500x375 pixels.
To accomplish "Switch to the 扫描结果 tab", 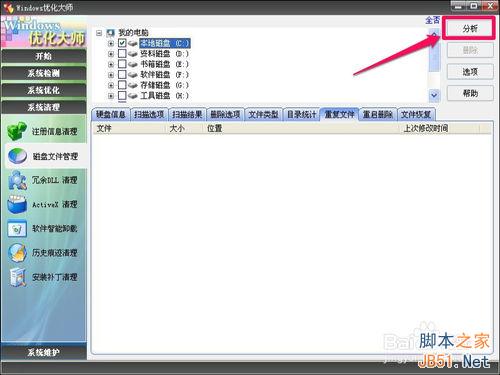I will (x=187, y=114).
